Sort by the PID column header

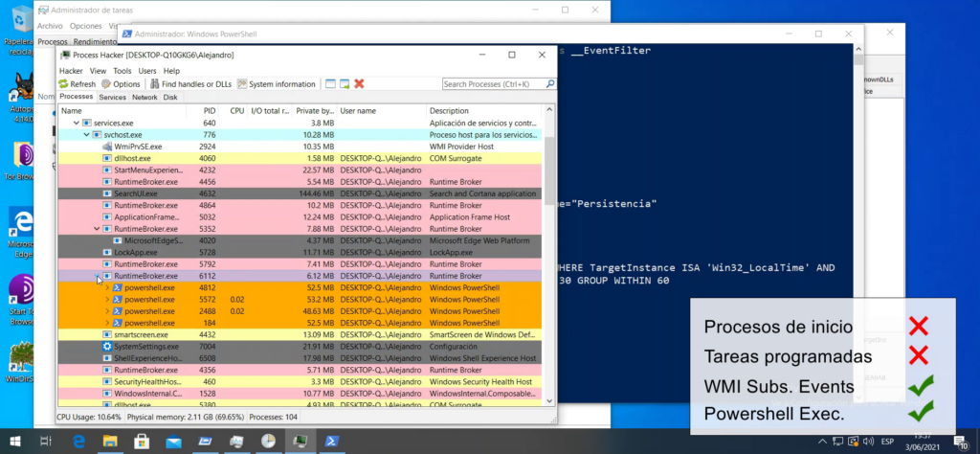[203, 111]
